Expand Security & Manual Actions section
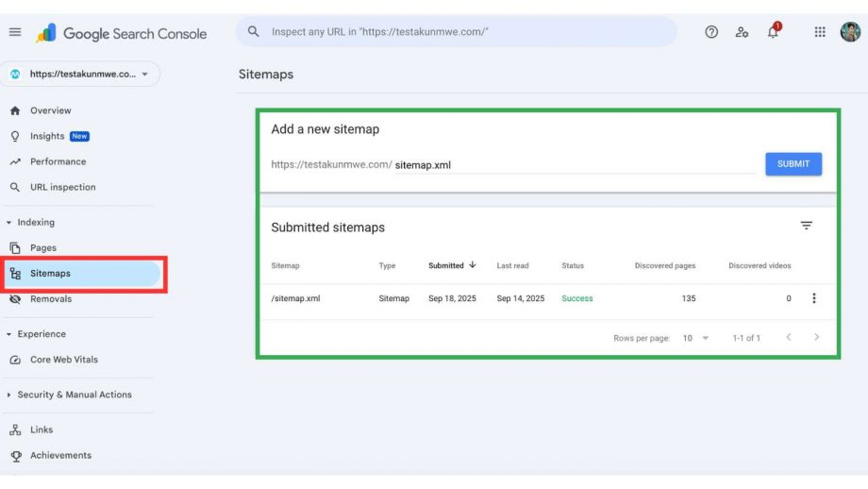Viewport: 868px width, 489px height. click(8, 395)
